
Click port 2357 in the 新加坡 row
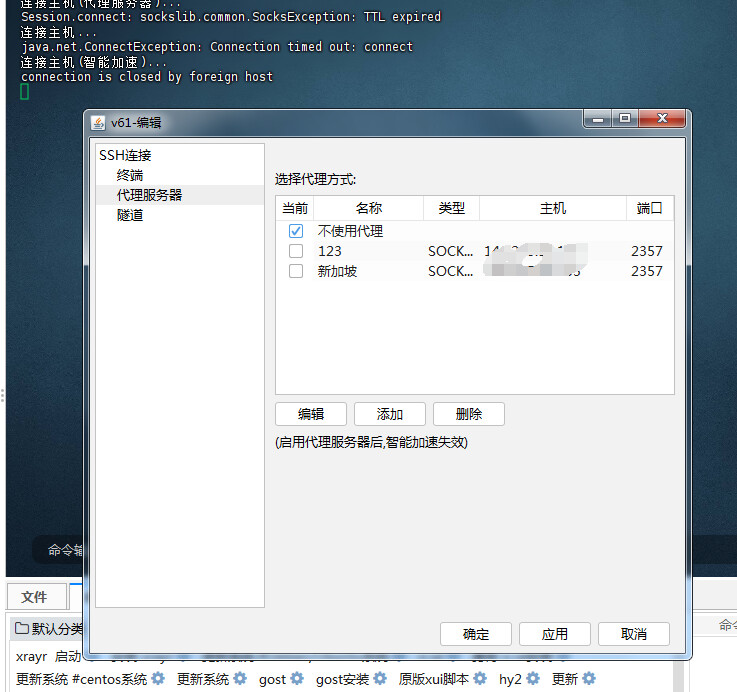[647, 271]
